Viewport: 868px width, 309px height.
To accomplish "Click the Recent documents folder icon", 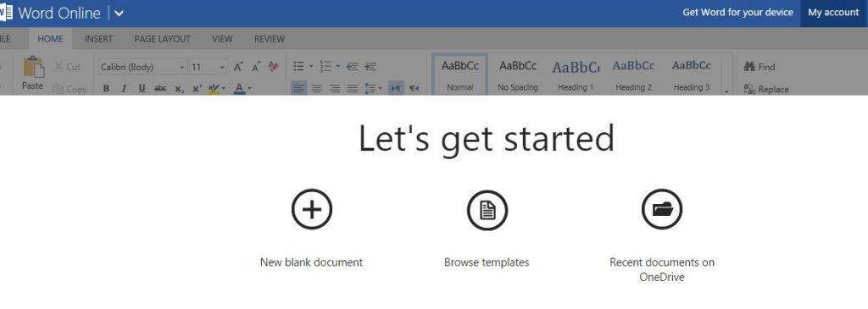I will pyautogui.click(x=662, y=209).
